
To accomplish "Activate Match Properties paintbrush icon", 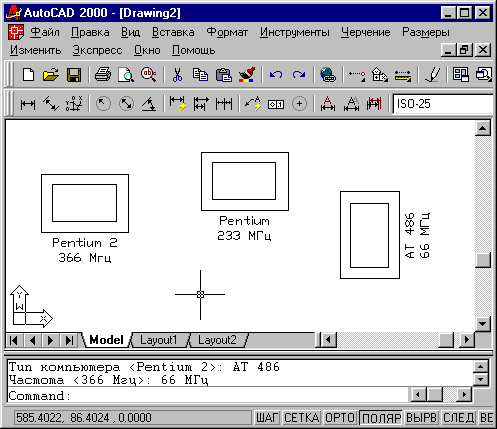I will tap(247, 75).
